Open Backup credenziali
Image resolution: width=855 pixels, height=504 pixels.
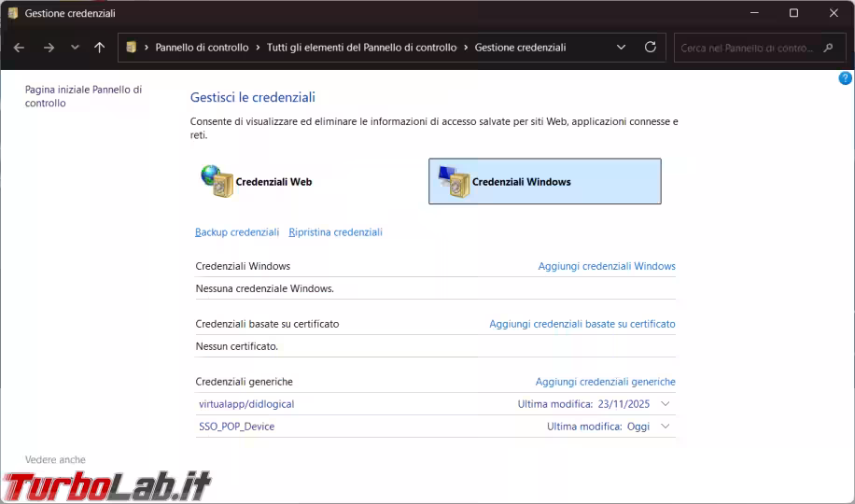[x=237, y=232]
